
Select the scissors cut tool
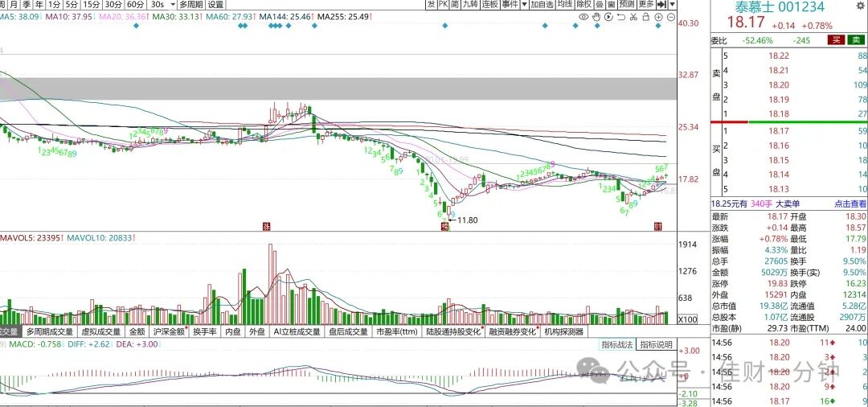[x=633, y=17]
